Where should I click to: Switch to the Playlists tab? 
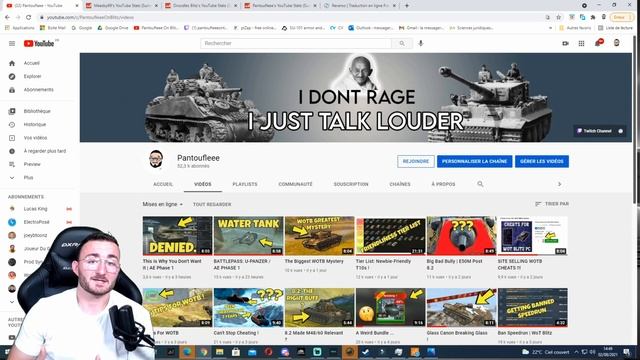point(245,184)
